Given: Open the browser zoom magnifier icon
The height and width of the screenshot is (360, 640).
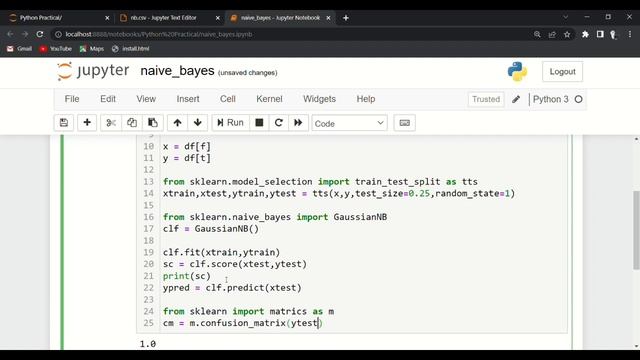Looking at the screenshot, I should pyautogui.click(x=537, y=35).
